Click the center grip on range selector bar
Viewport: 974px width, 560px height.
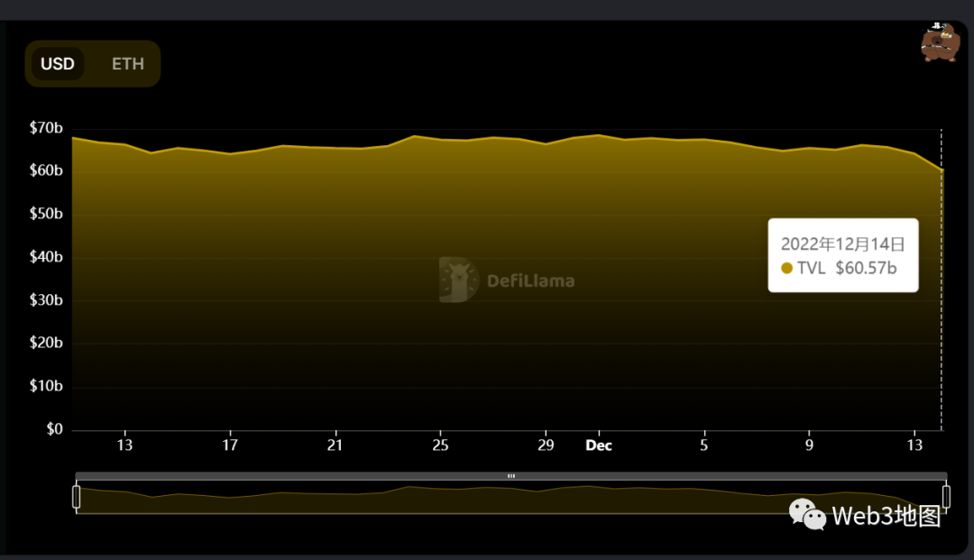pyautogui.click(x=511, y=476)
